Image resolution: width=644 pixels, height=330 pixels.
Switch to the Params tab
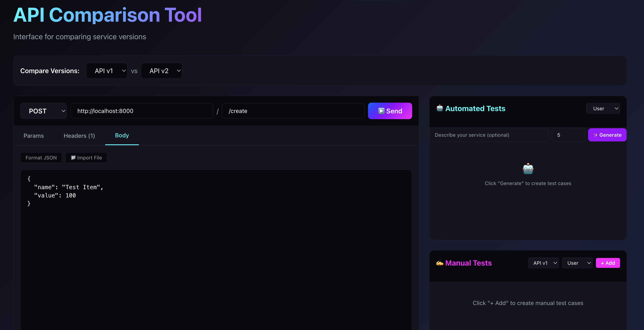(33, 136)
